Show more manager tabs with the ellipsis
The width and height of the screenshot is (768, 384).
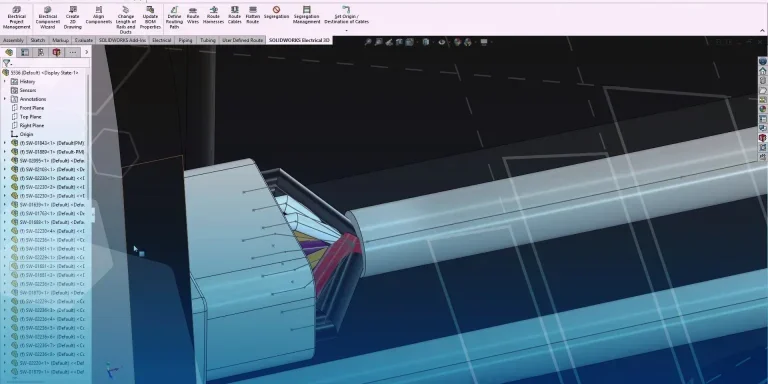[x=72, y=52]
